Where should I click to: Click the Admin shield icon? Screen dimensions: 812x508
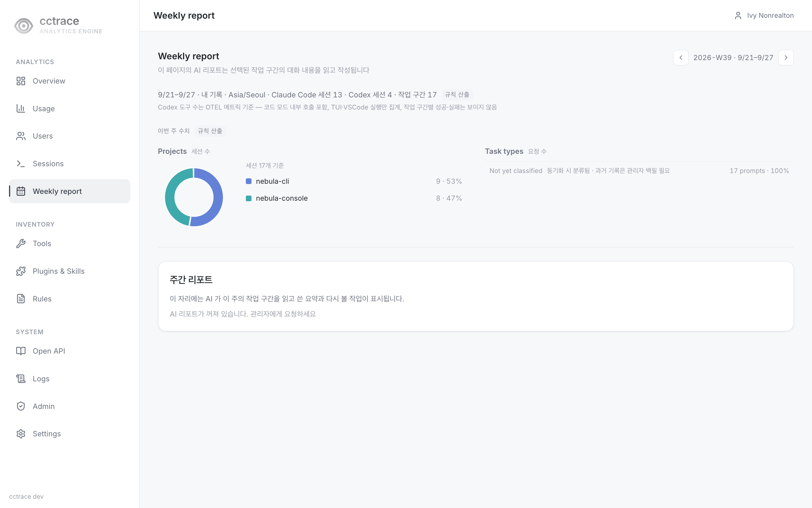point(21,406)
